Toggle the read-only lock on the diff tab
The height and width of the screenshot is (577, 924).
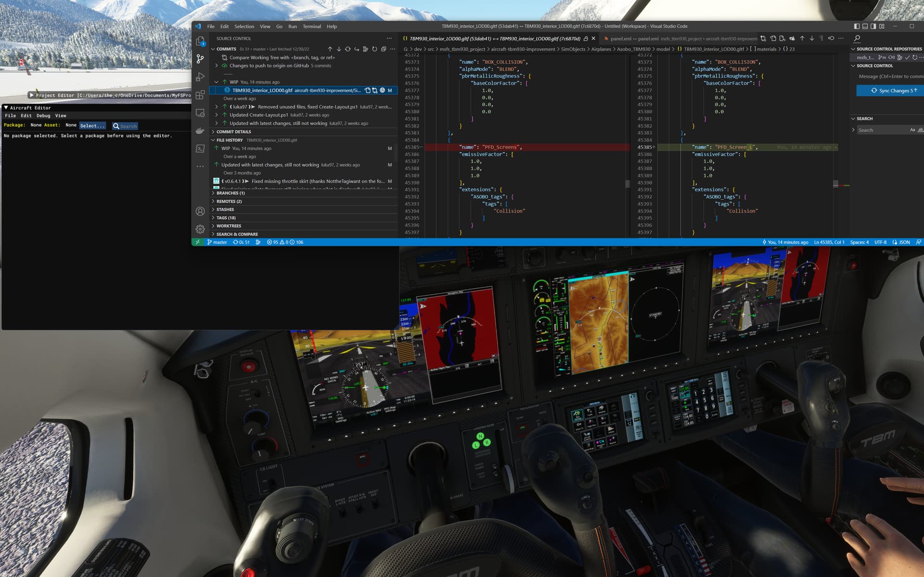(x=586, y=38)
